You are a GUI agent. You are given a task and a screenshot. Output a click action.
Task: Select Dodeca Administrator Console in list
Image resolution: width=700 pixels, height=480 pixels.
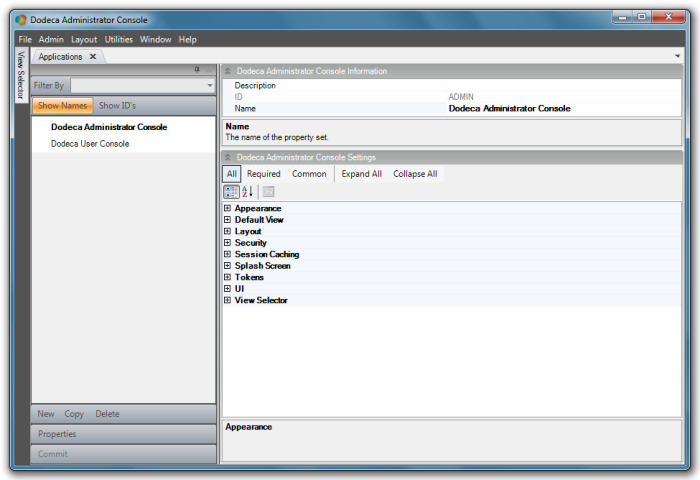(x=109, y=127)
